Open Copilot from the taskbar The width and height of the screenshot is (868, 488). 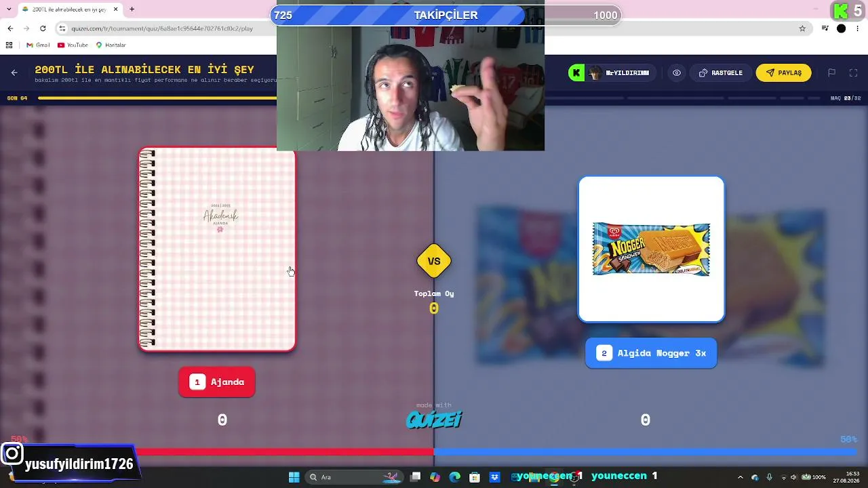click(x=435, y=477)
